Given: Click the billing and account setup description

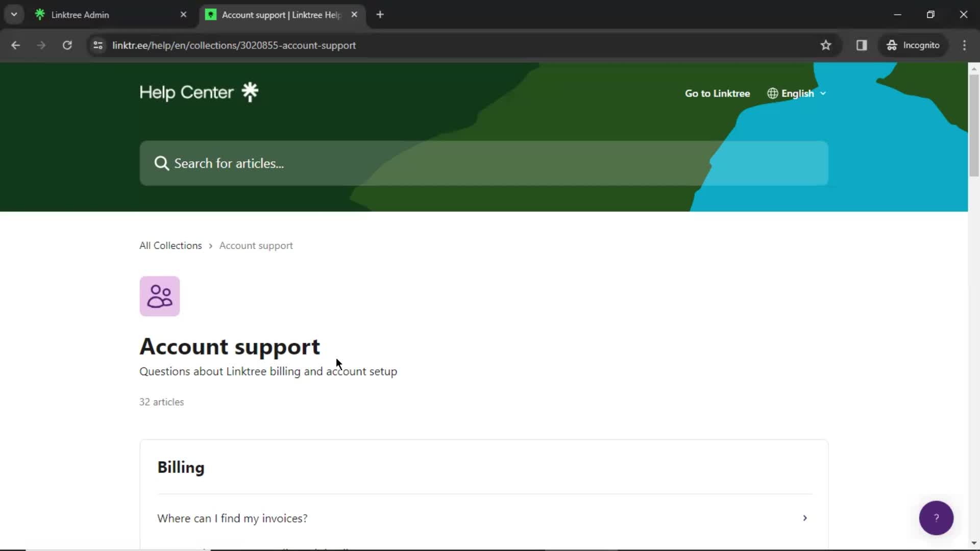Looking at the screenshot, I should pos(268,371).
